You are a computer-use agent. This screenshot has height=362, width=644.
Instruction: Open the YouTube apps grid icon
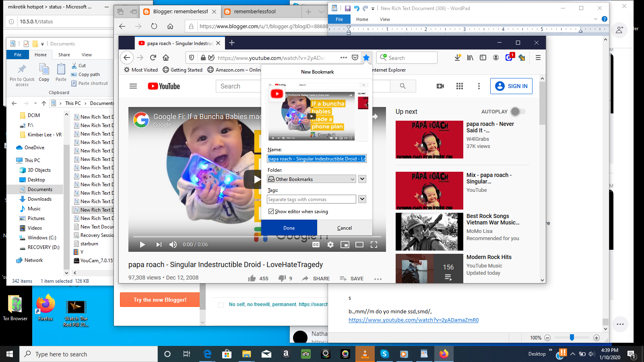[460, 86]
